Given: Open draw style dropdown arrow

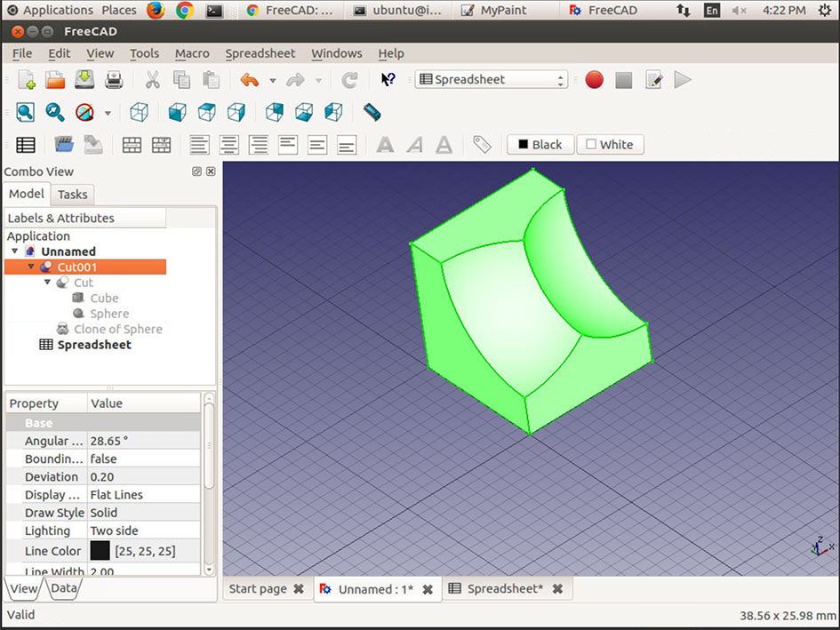Looking at the screenshot, I should (x=108, y=113).
